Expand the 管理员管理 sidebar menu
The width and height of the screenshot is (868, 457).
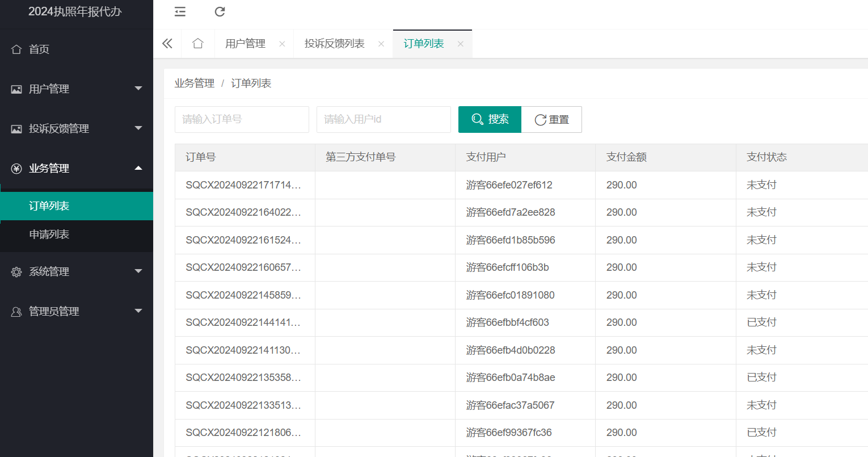pyautogui.click(x=77, y=312)
